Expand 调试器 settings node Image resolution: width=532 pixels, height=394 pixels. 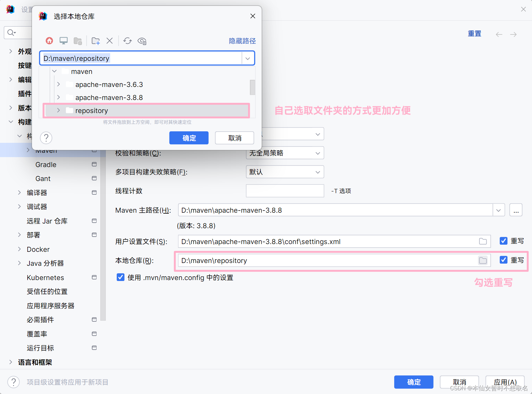(x=19, y=206)
